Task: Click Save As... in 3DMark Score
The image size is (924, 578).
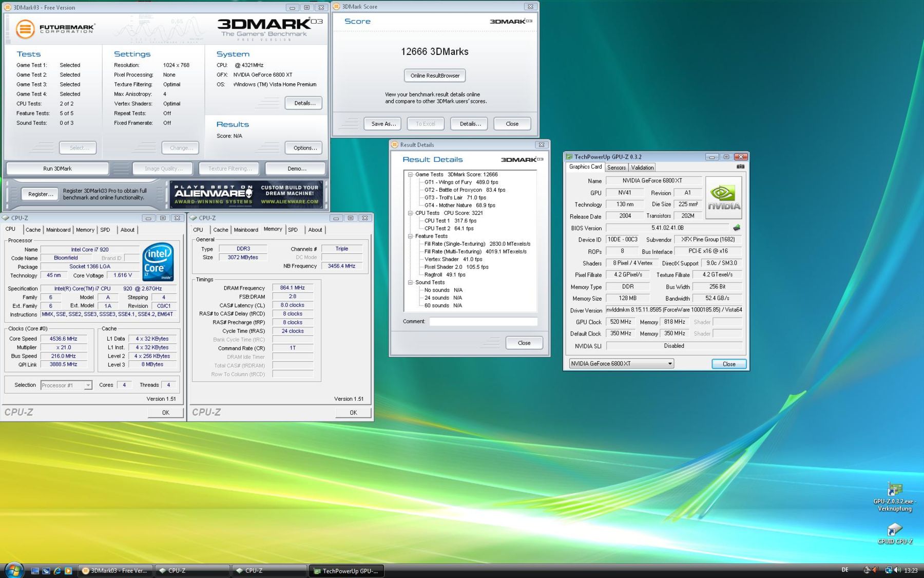Action: tap(383, 124)
